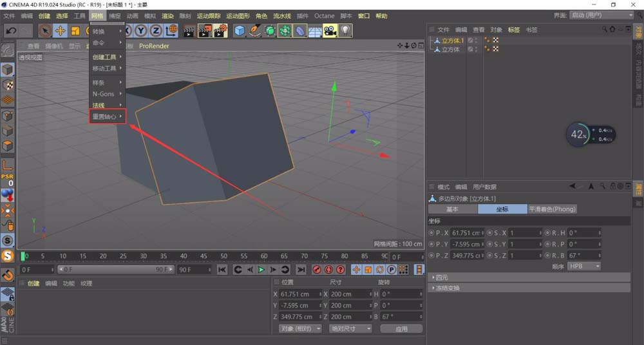Open the Deformer objects icon
This screenshot has width=644, height=345.
click(300, 31)
